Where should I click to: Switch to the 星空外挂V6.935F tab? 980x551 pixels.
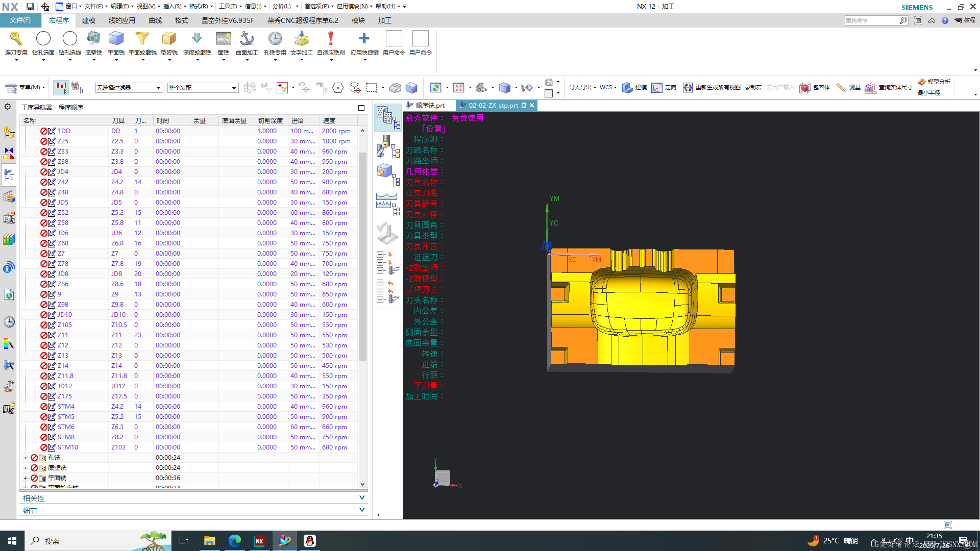[228, 20]
